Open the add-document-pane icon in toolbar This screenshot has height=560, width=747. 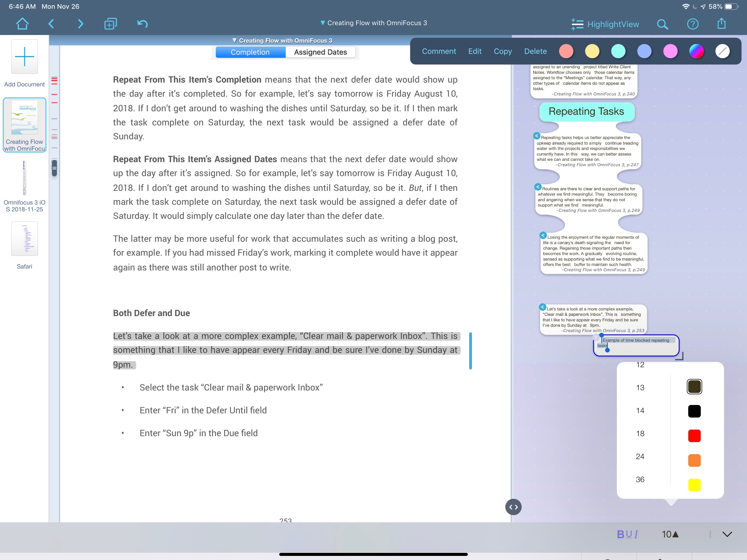tap(110, 24)
